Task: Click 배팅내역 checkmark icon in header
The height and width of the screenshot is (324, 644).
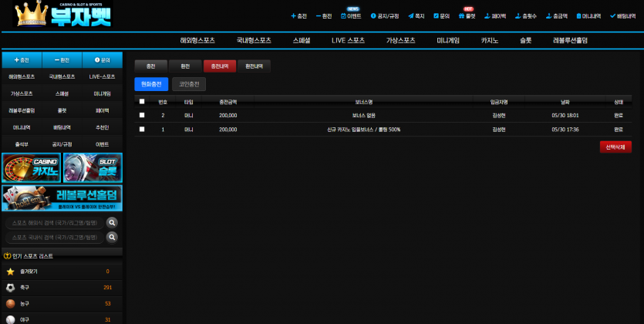Action: (x=613, y=16)
